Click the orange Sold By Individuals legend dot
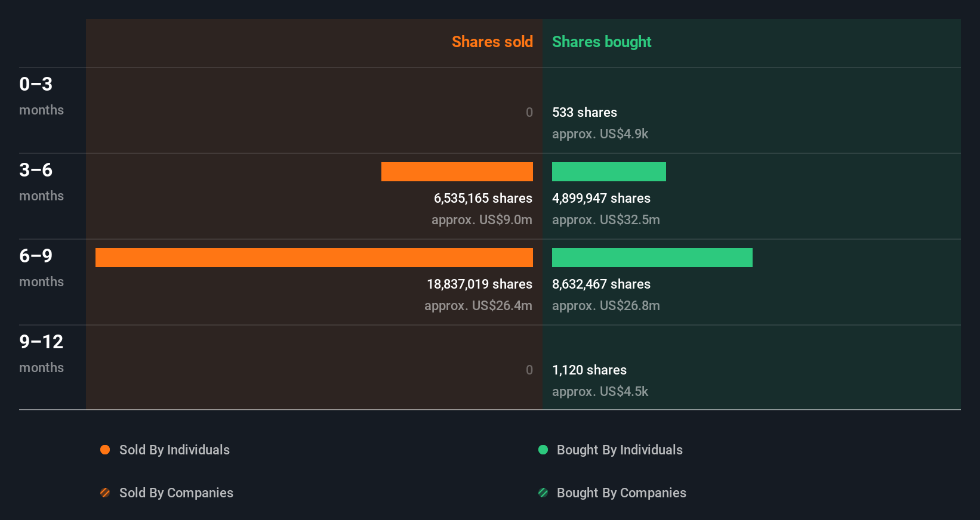Image resolution: width=980 pixels, height=520 pixels. coord(105,450)
